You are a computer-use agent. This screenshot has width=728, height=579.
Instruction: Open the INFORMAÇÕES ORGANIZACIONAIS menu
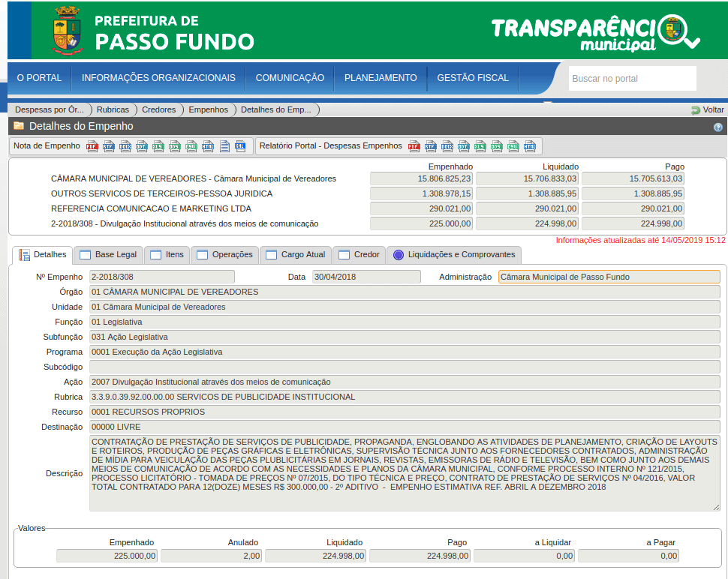pos(158,78)
